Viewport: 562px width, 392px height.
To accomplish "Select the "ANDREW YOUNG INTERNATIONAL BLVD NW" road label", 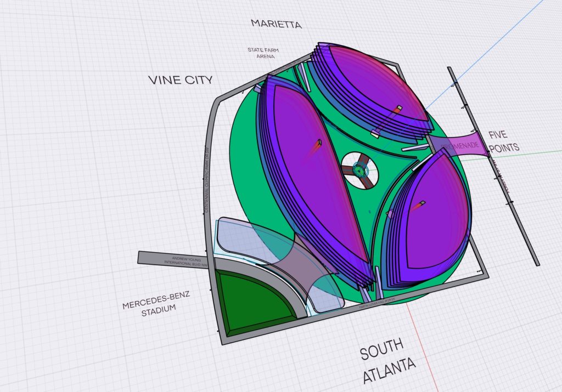I will (x=187, y=261).
